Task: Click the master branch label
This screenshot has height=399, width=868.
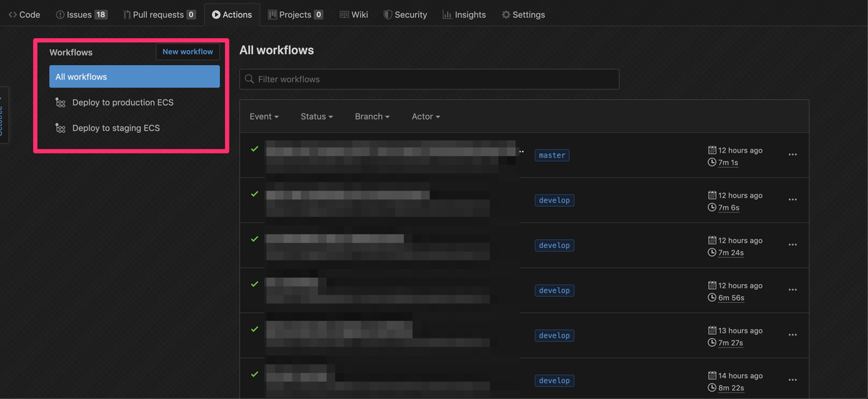Action: pos(552,155)
